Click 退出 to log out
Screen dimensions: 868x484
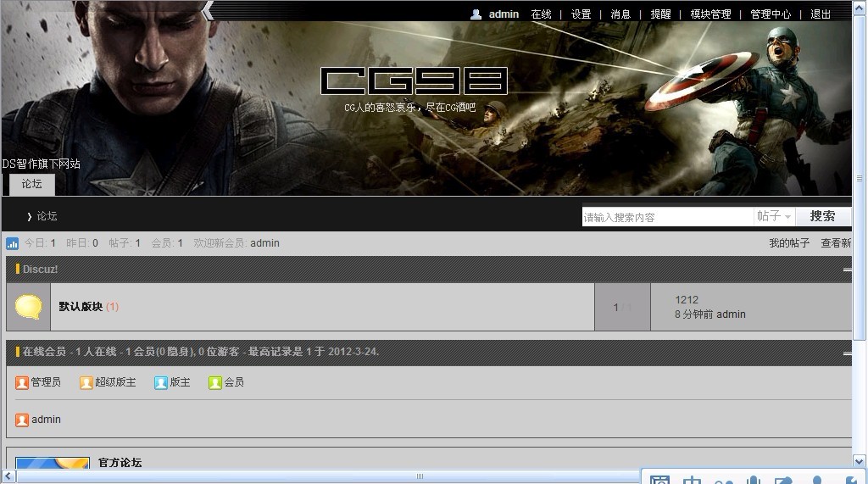[x=821, y=14]
